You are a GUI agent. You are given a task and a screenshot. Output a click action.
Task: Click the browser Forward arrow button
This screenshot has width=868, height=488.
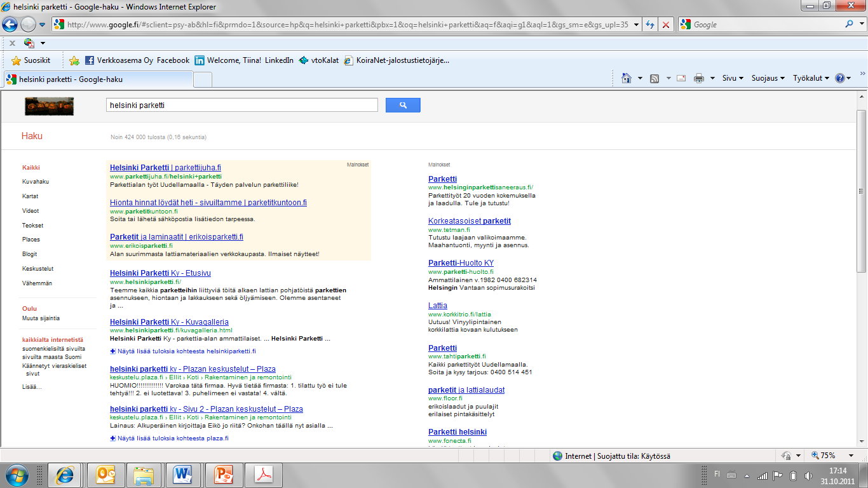point(28,24)
